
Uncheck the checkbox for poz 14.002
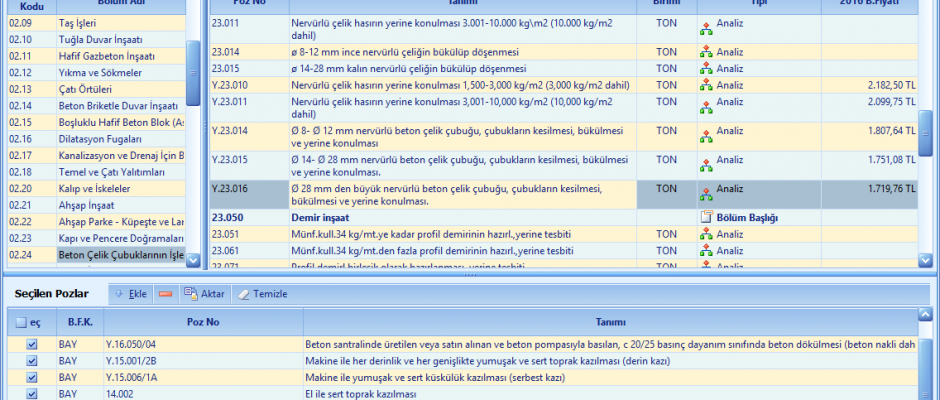(x=32, y=394)
